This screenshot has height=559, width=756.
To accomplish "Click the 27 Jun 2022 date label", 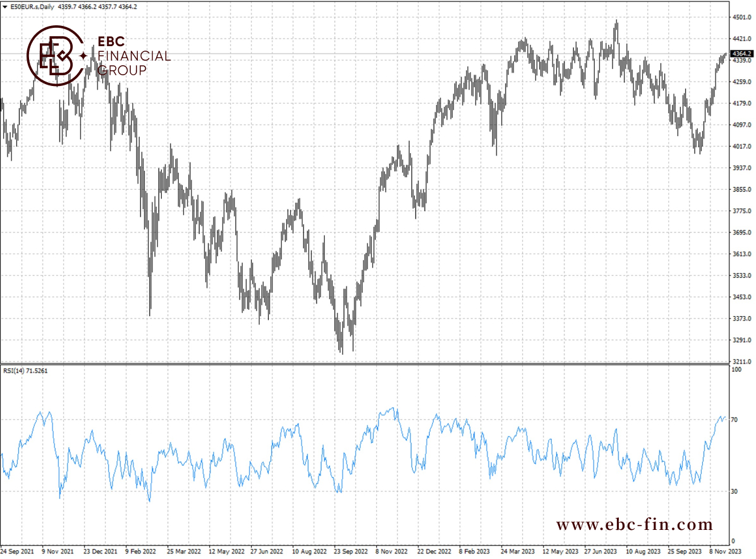I will (267, 551).
